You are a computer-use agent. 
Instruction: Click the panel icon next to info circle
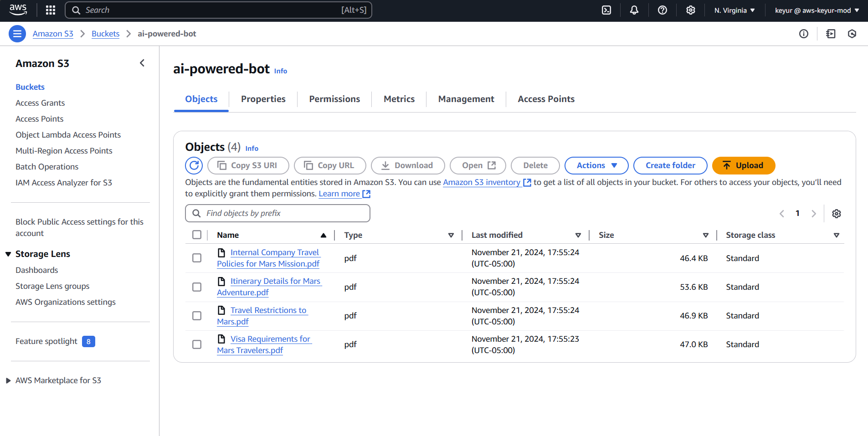[831, 34]
